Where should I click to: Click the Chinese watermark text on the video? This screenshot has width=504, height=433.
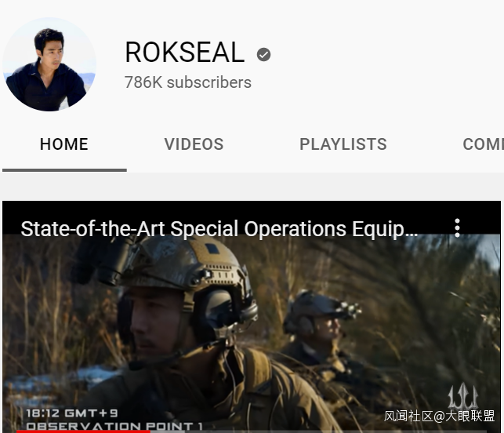[439, 417]
